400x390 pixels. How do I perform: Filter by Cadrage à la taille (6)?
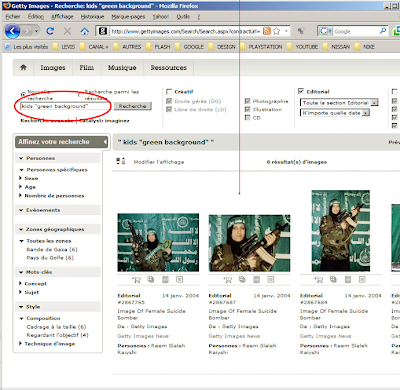(56, 327)
